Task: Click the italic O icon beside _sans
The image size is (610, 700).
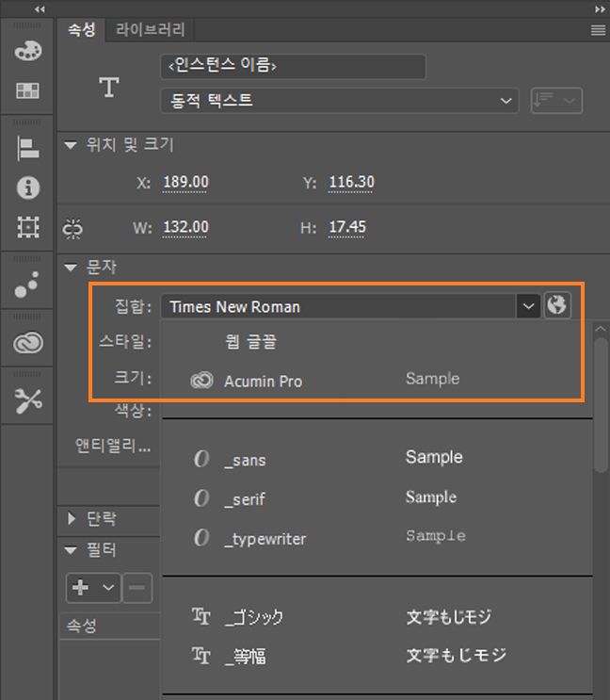Action: [x=201, y=459]
